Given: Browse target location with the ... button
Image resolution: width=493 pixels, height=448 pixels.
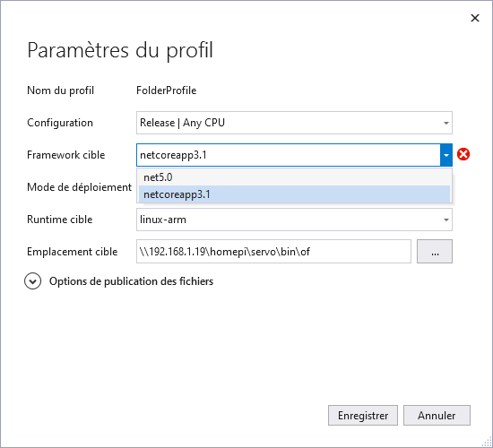Looking at the screenshot, I should coord(435,252).
